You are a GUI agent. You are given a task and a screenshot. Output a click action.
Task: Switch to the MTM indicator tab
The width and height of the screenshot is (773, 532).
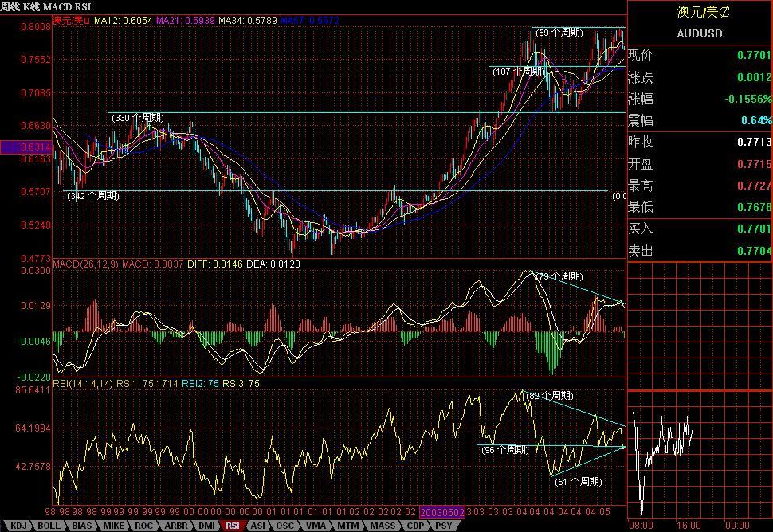(347, 526)
